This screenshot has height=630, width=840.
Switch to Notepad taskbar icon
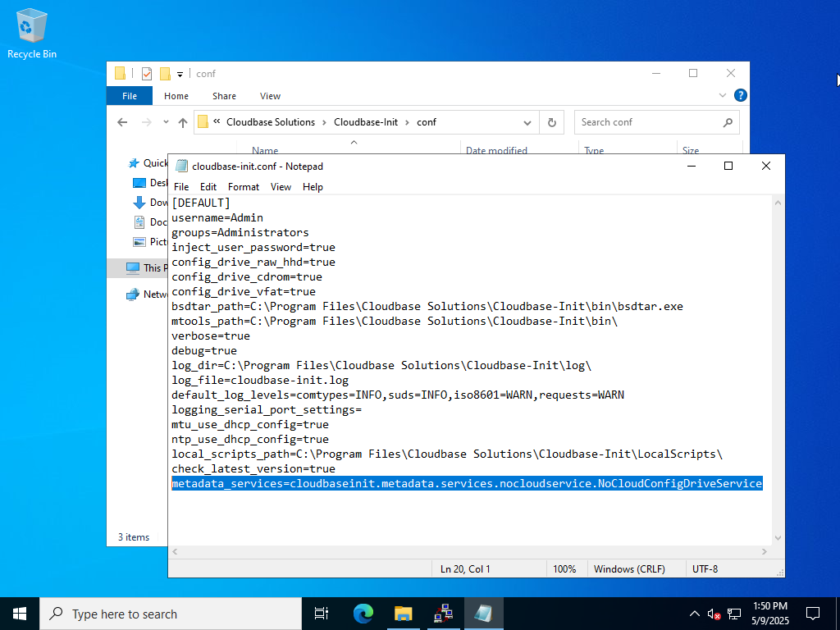[483, 614]
